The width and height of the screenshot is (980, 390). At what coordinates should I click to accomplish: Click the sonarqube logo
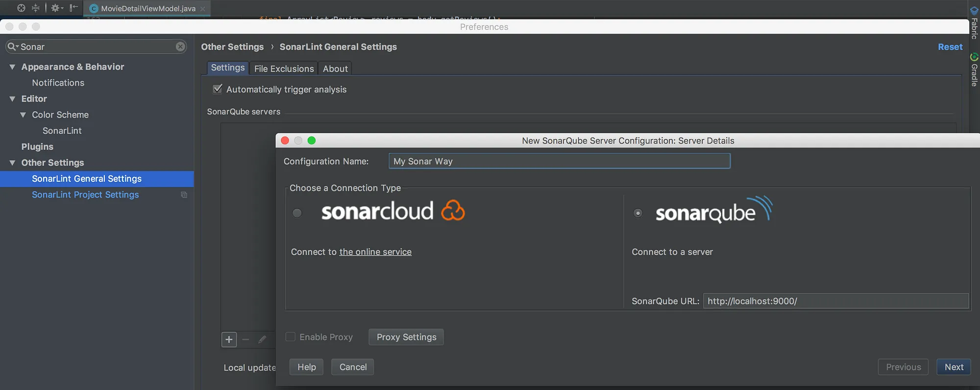[714, 210]
